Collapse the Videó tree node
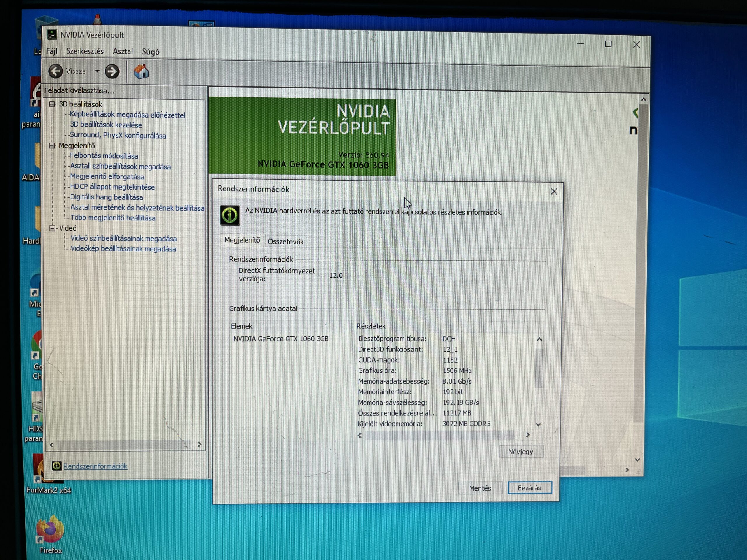This screenshot has height=560, width=747. coord(52,228)
